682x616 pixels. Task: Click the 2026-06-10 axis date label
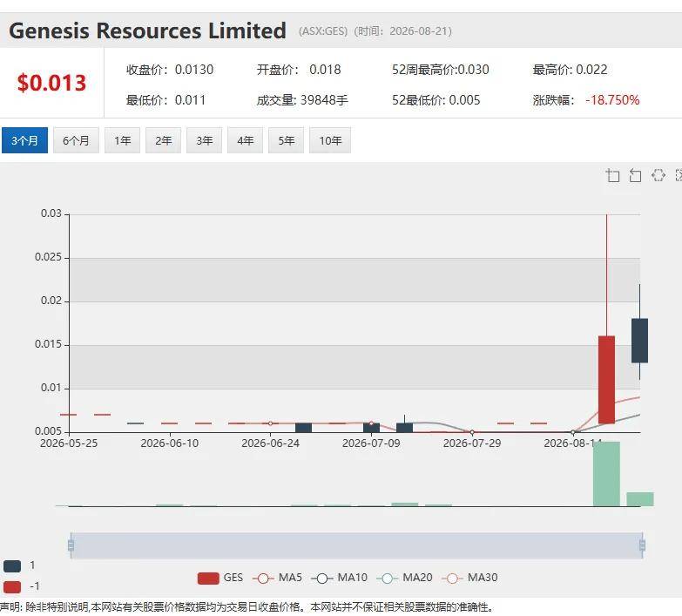pos(170,443)
